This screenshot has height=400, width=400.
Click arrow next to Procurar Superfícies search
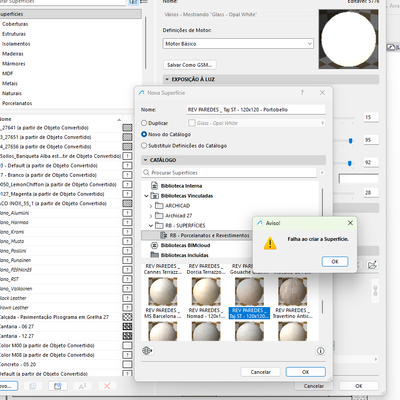(x=322, y=173)
